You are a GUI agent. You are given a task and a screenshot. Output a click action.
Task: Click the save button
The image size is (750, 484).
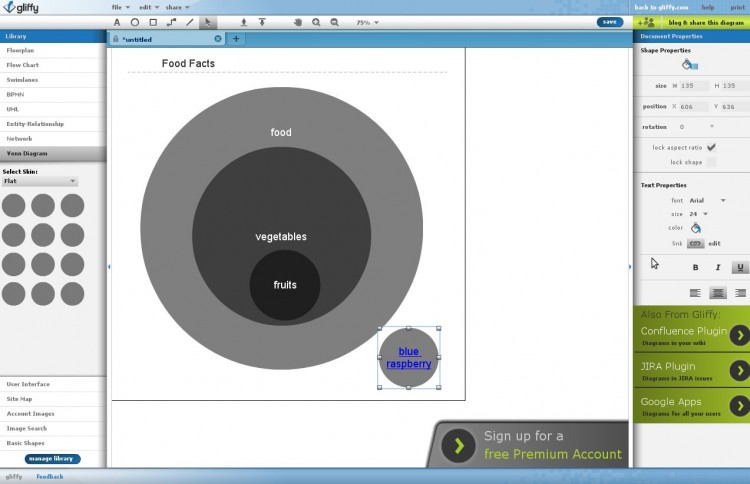click(609, 22)
